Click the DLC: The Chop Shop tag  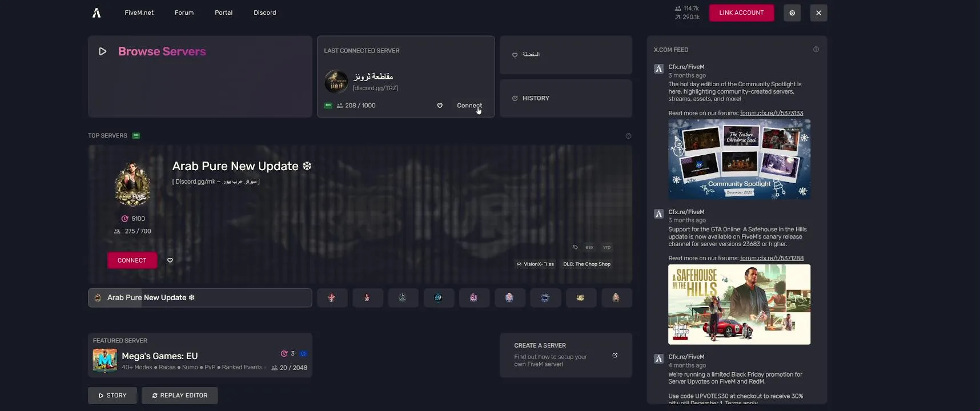pyautogui.click(x=587, y=264)
